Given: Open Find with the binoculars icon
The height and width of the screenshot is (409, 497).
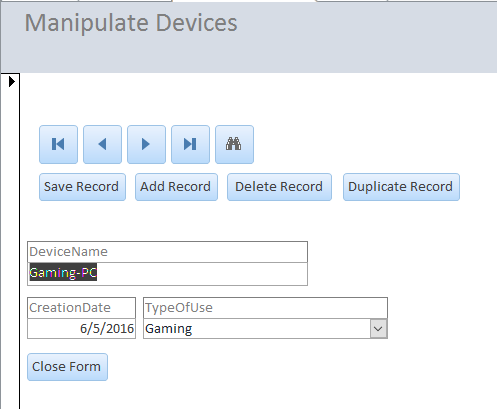Looking at the screenshot, I should coord(234,144).
